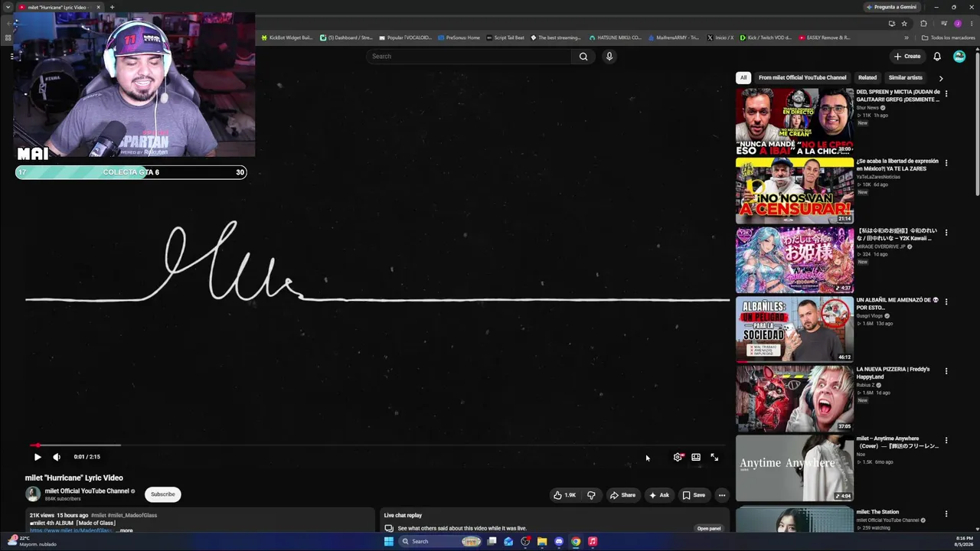
Task: Bookmark this page with star icon
Action: click(904, 23)
